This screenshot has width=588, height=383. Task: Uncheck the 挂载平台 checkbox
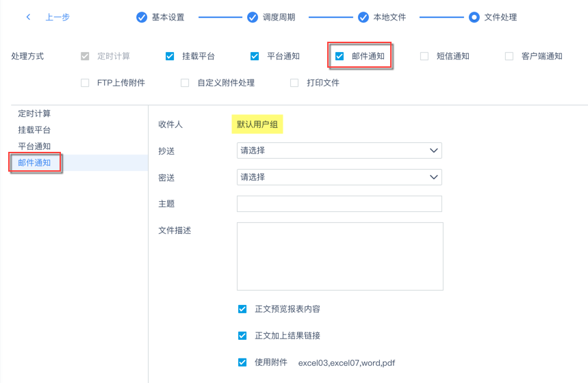(170, 56)
